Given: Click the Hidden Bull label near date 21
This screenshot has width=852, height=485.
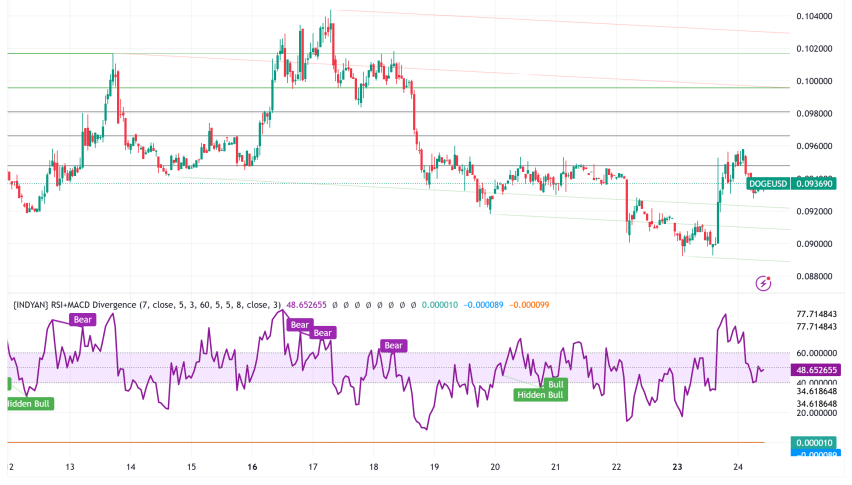Looking at the screenshot, I should pyautogui.click(x=540, y=395).
